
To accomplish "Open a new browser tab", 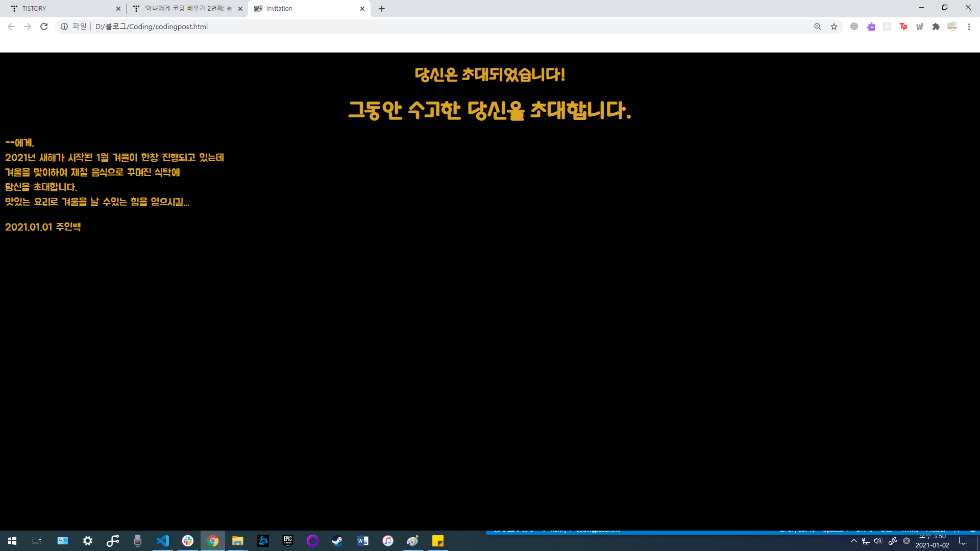I will 382,9.
